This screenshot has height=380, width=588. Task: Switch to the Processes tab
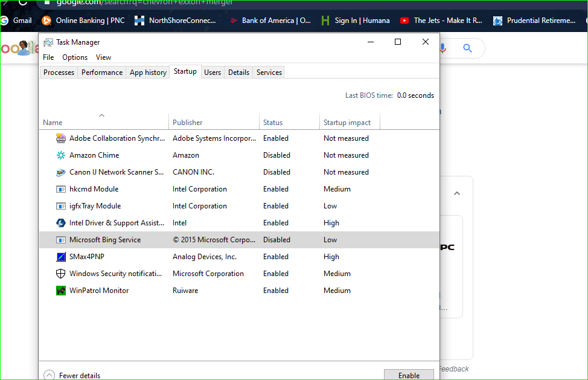tap(59, 72)
